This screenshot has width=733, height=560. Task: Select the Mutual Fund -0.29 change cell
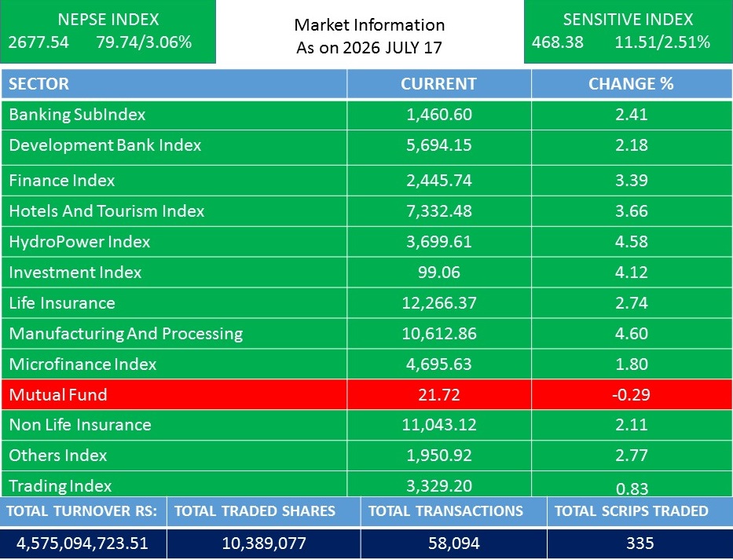coord(632,394)
